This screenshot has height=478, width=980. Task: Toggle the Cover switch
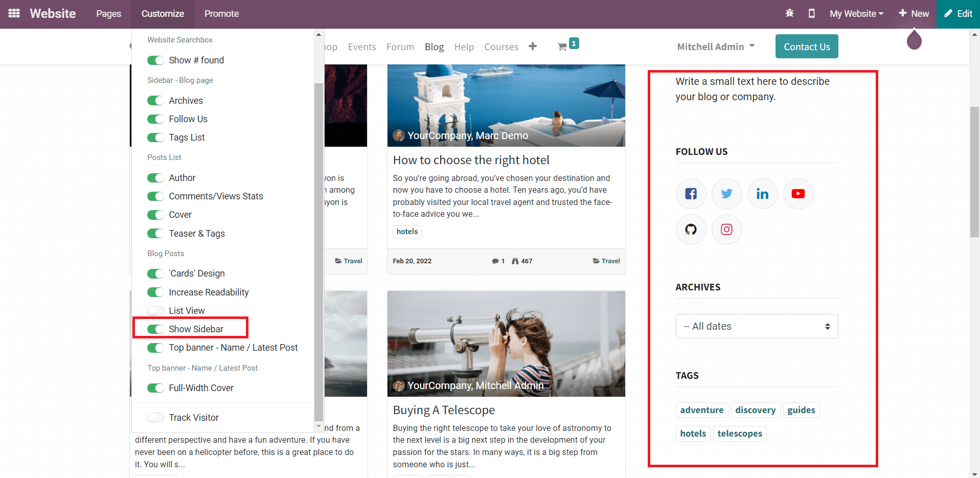[x=155, y=215]
